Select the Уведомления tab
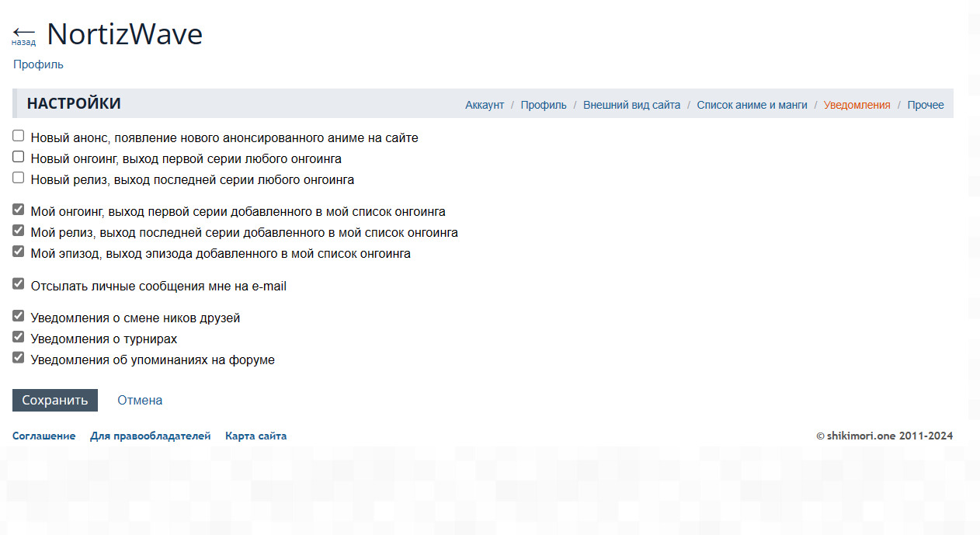 pos(857,105)
